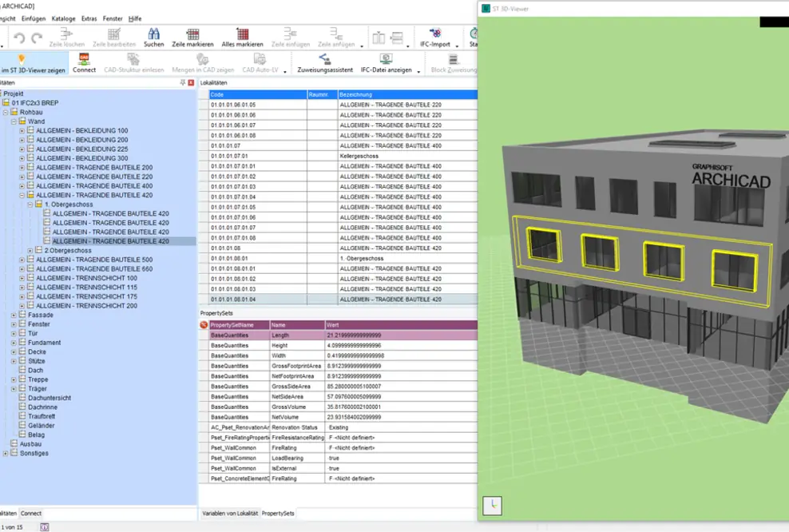
Task: Select ALLGEMEIN - TRENNSCHICHT 175 tree item
Action: click(x=86, y=296)
